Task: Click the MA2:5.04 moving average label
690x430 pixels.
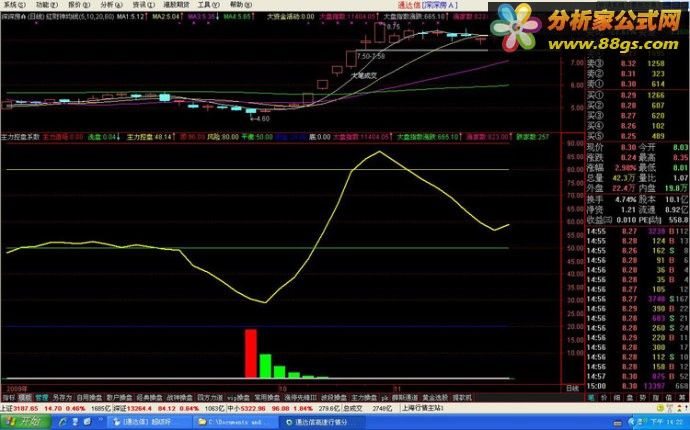Action: pos(167,17)
